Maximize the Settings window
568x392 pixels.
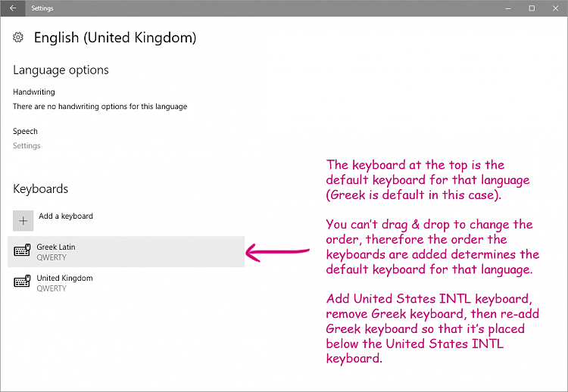[x=532, y=8]
